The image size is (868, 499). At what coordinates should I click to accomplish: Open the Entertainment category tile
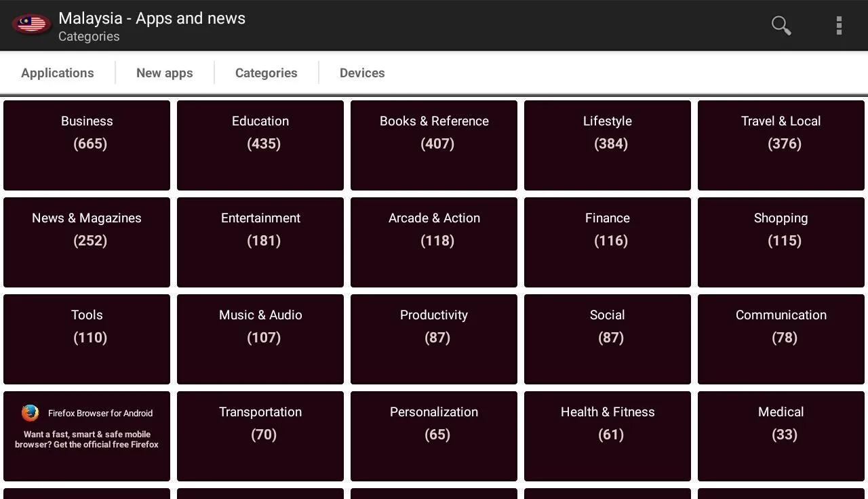click(x=260, y=242)
